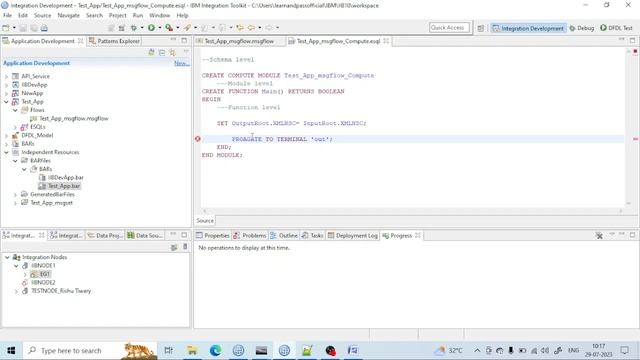640x360 pixels.
Task: Click the Open Perspective icon
Action: (x=481, y=28)
